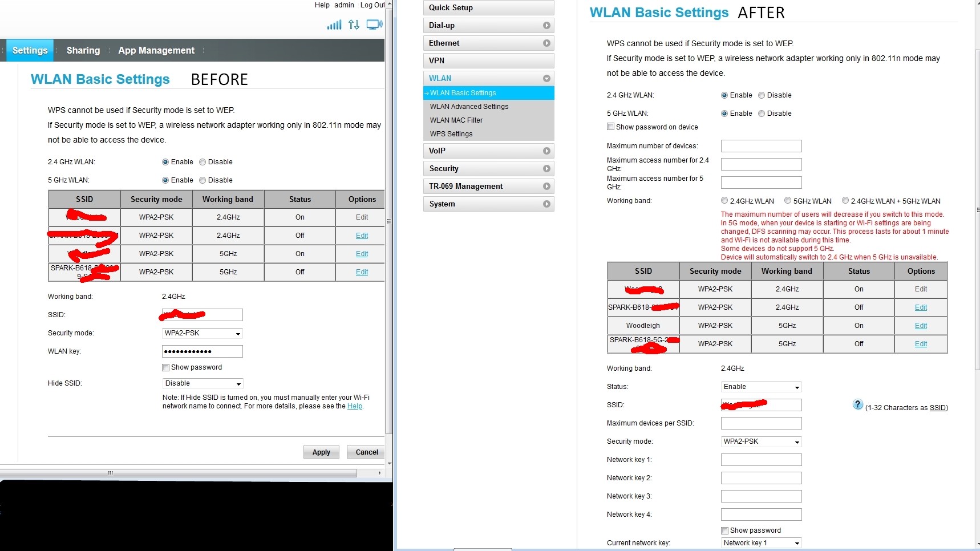Click Edit link for Woodleigh SSID

pos(921,326)
